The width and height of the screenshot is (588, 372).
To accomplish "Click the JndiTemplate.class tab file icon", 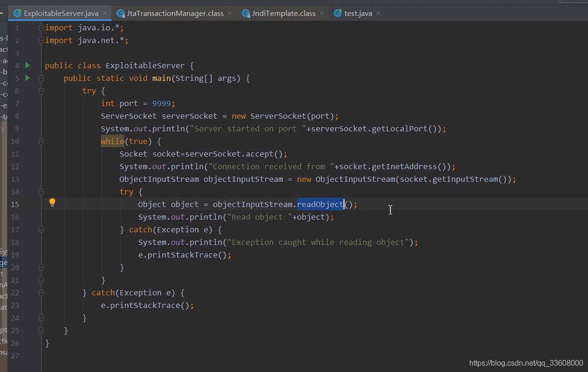I will point(246,13).
